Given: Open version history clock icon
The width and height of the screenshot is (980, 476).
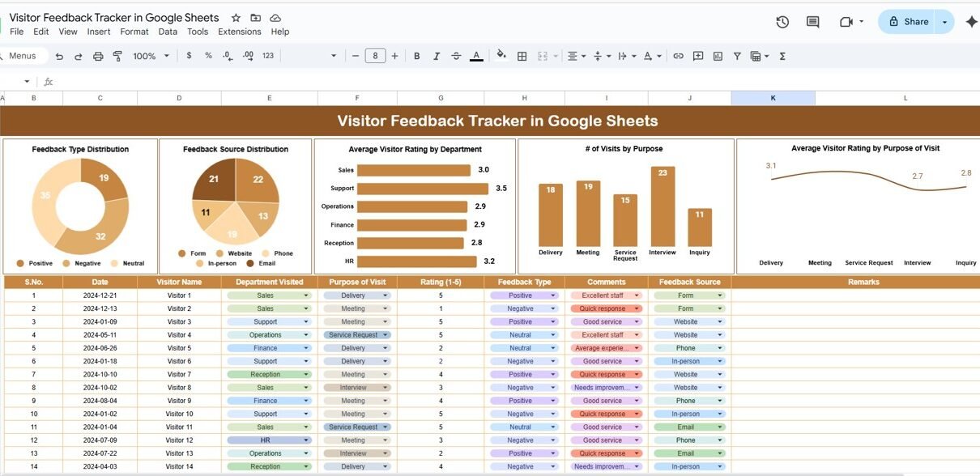Looking at the screenshot, I should pos(782,22).
